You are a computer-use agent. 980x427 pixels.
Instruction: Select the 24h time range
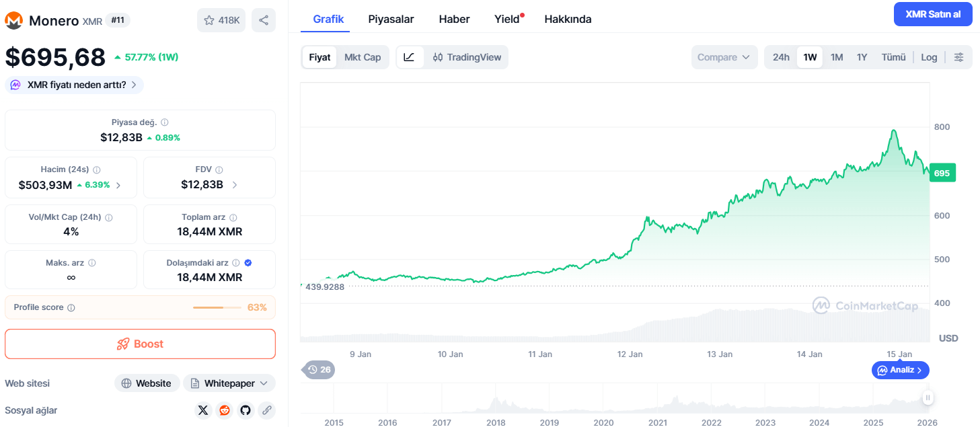coord(781,57)
